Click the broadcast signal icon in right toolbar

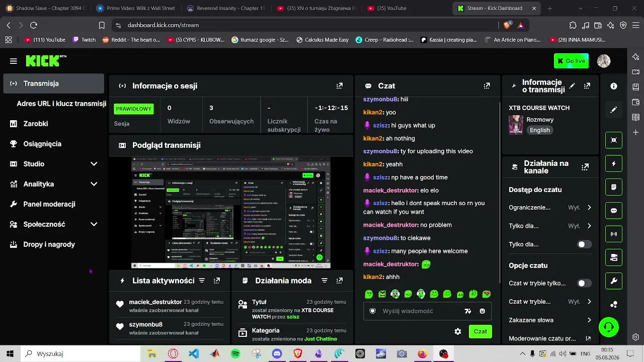(x=614, y=234)
